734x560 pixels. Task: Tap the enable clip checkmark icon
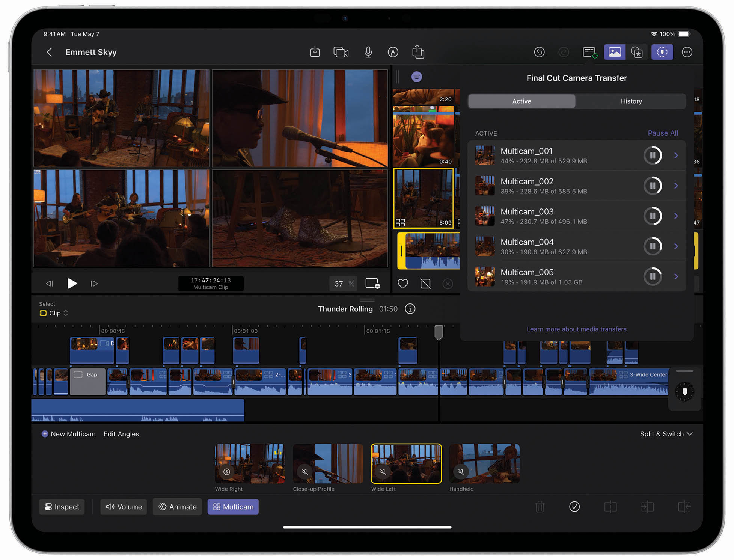point(574,507)
